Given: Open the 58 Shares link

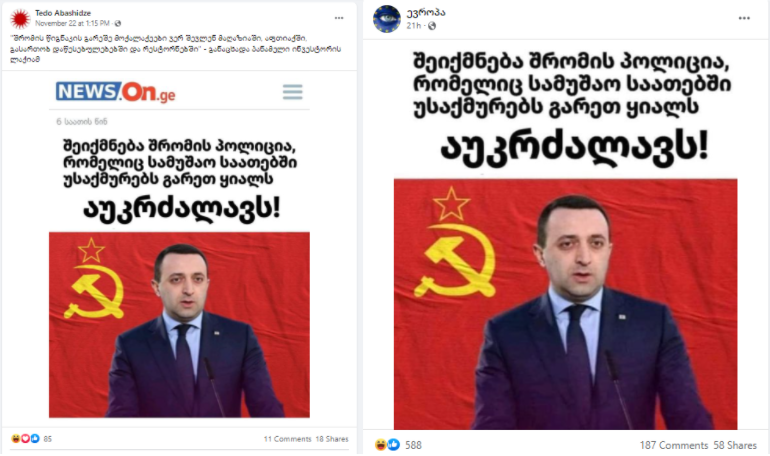Looking at the screenshot, I should 735,445.
